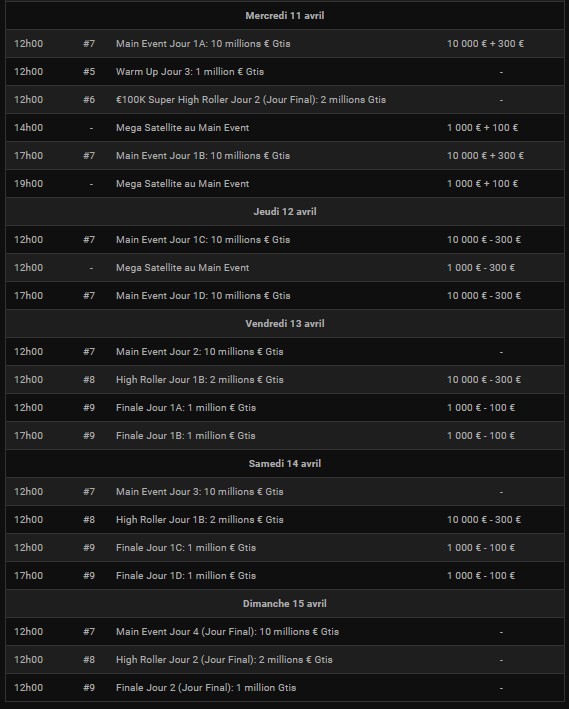569x709 pixels.
Task: Select Finale Jour 1A event
Action: (x=284, y=408)
